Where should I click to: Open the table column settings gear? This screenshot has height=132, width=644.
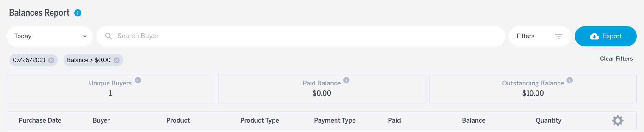click(x=618, y=121)
